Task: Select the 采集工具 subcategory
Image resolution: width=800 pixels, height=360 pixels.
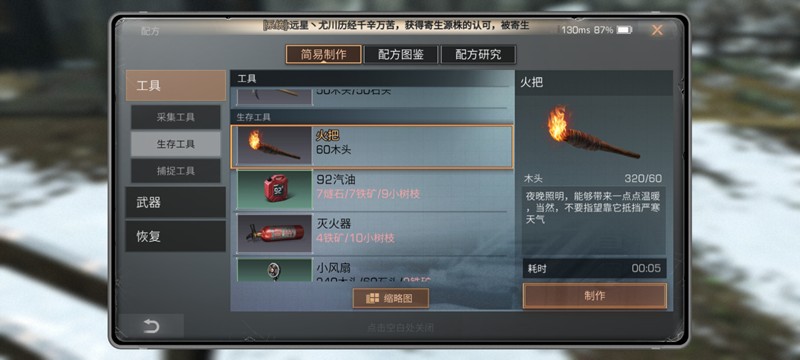Action: [x=176, y=117]
